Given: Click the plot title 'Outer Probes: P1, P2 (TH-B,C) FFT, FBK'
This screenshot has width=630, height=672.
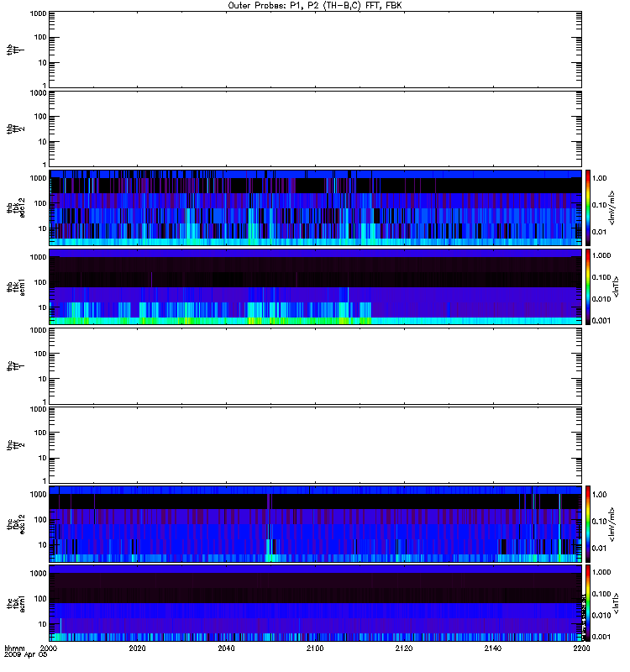Looking at the screenshot, I should pyautogui.click(x=315, y=6).
